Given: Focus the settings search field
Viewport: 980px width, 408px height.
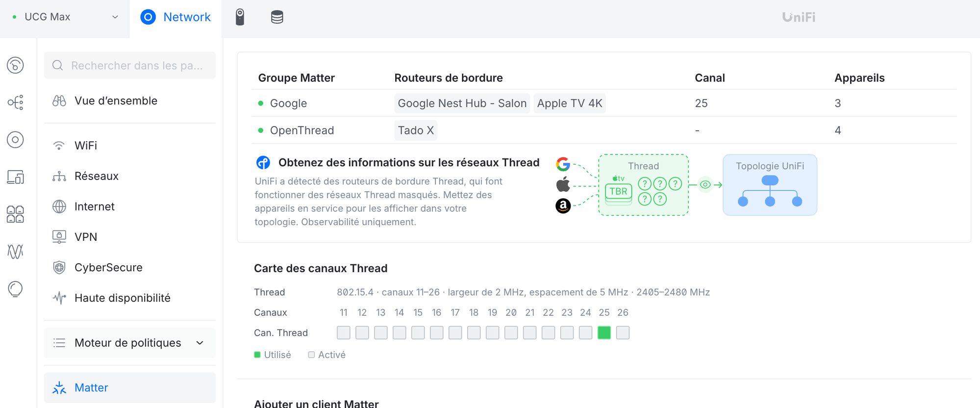Looking at the screenshot, I should 130,65.
